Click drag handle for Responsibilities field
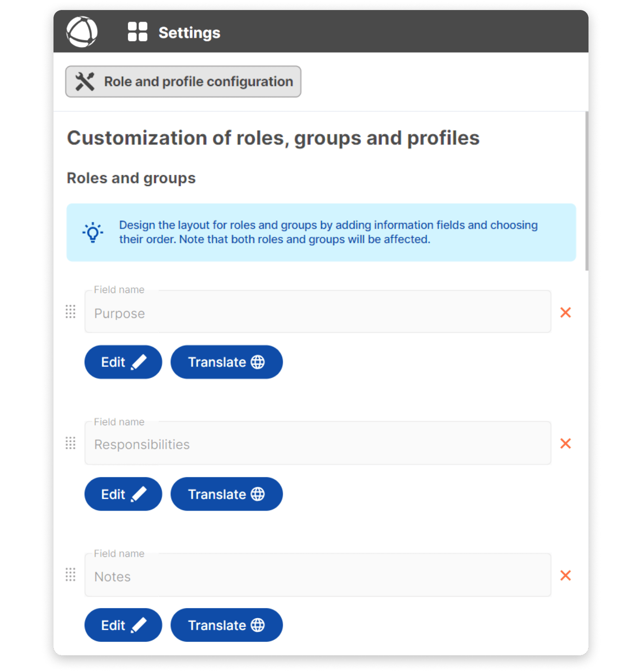642x672 pixels. (71, 443)
